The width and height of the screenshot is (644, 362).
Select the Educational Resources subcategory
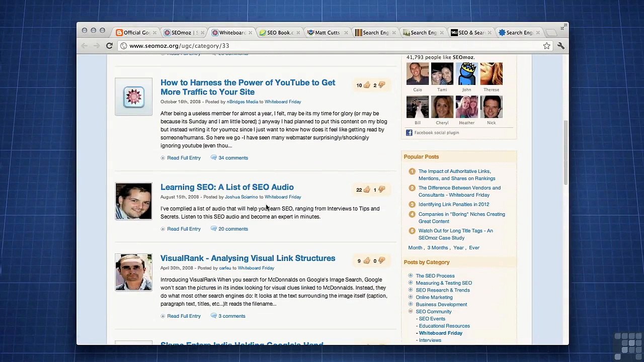pyautogui.click(x=444, y=326)
